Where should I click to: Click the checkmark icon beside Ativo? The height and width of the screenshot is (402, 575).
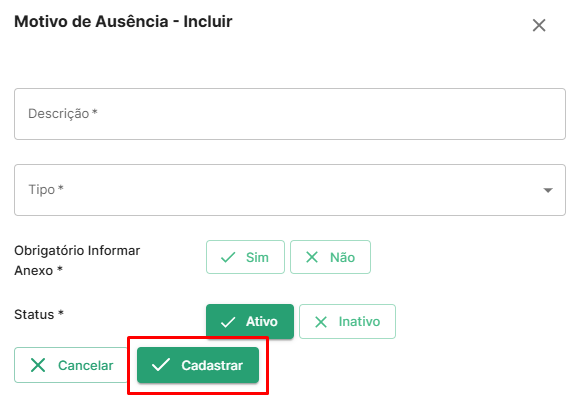click(228, 322)
